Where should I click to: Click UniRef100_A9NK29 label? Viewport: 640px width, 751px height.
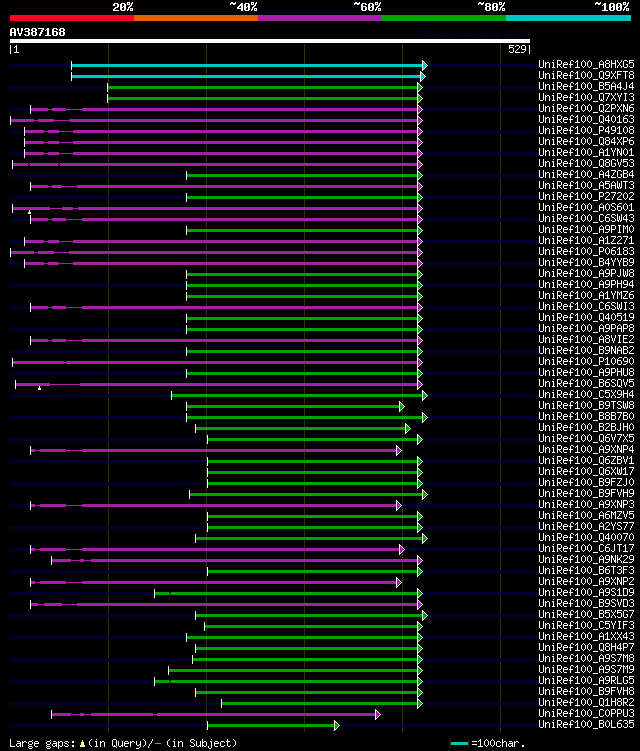pos(586,560)
